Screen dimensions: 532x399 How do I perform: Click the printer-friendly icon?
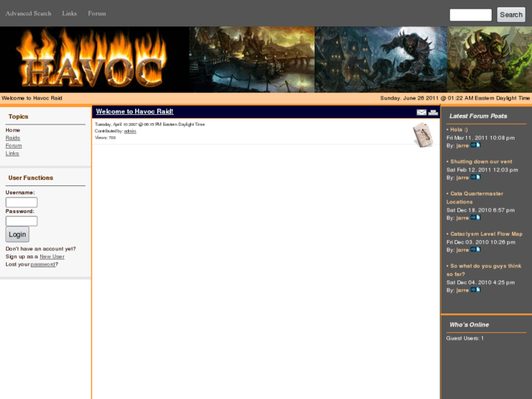tap(433, 113)
